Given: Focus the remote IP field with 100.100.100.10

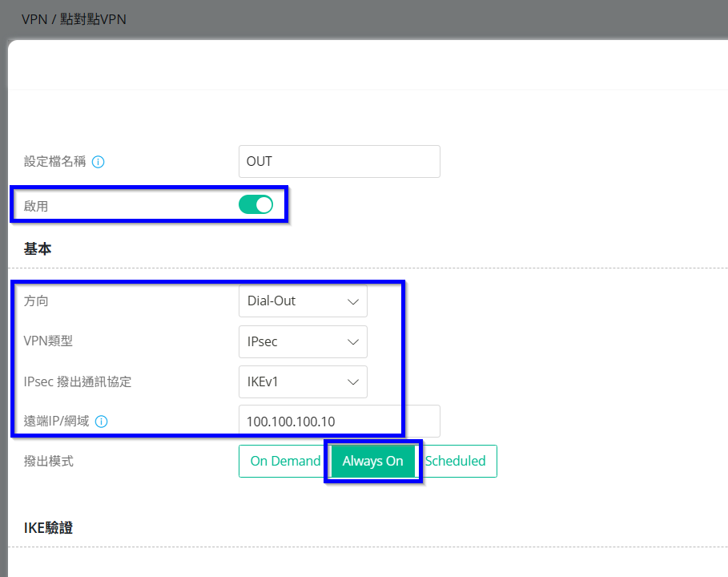Looking at the screenshot, I should point(339,422).
